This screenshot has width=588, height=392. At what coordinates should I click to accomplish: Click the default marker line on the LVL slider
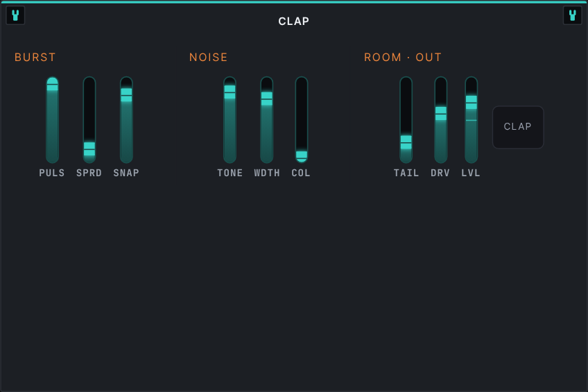coord(472,121)
